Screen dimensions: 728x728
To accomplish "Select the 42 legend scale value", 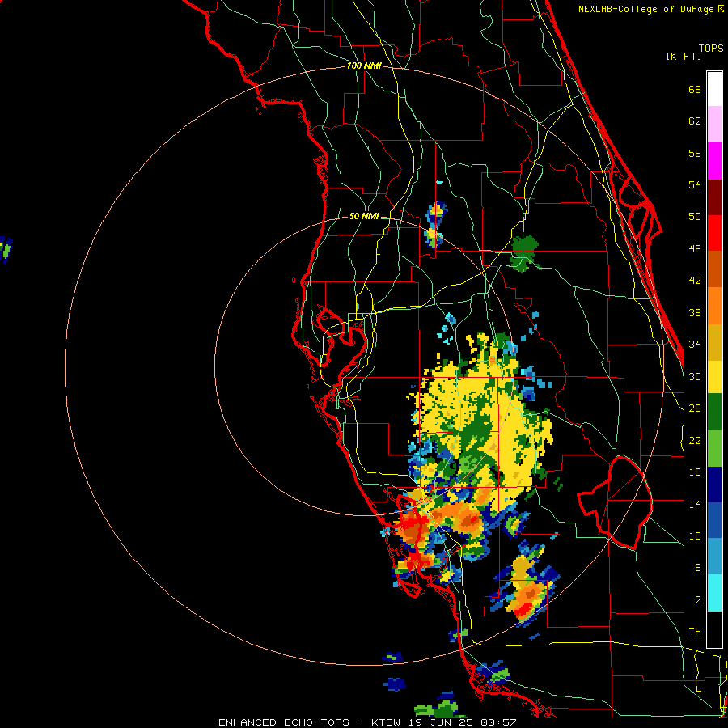I will point(695,281).
